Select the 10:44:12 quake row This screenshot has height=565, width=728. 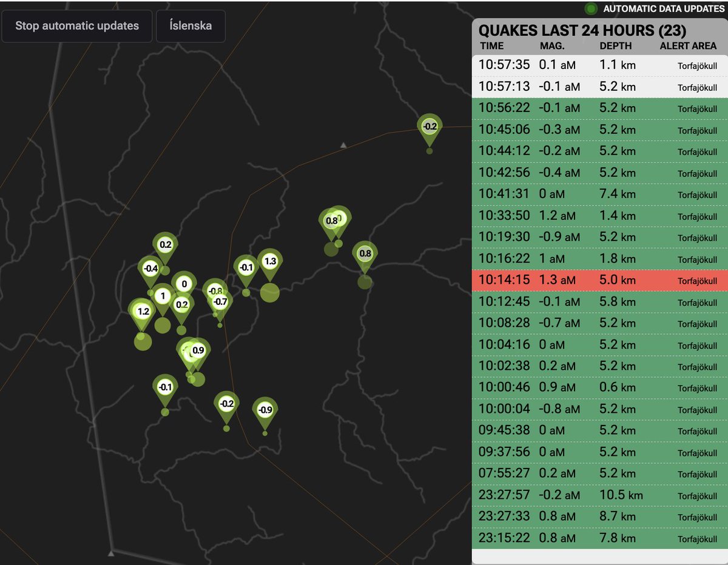click(599, 151)
